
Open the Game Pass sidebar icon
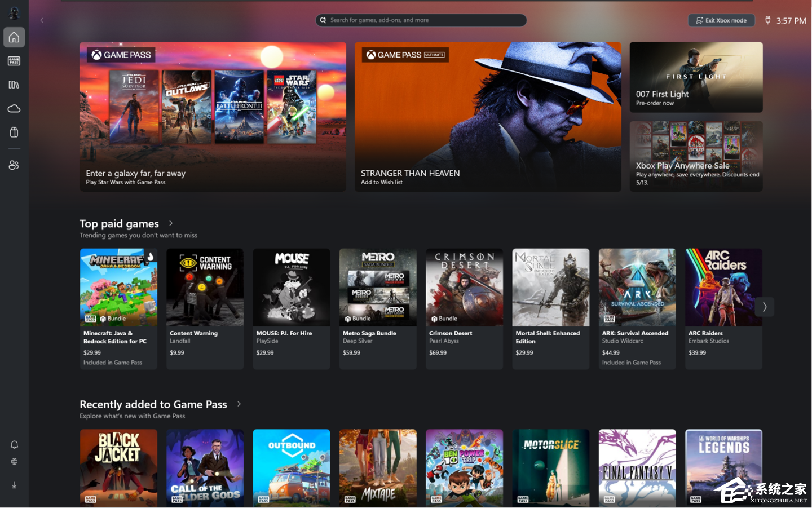[14, 61]
